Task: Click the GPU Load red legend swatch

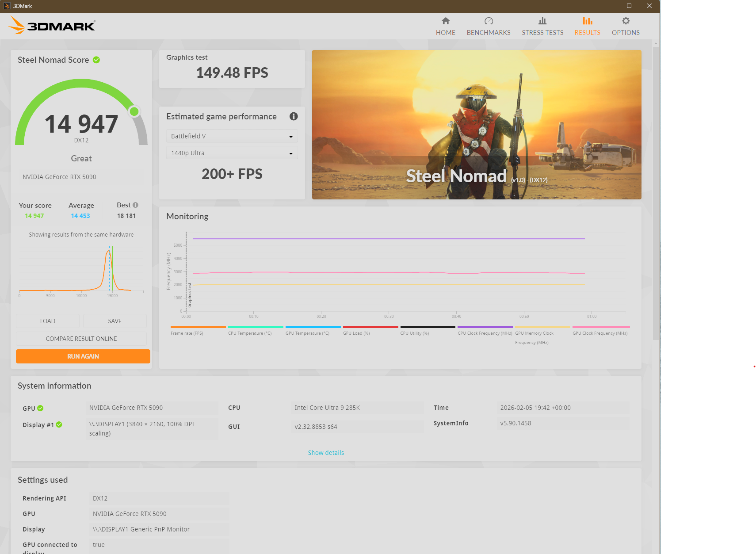Action: pos(370,327)
